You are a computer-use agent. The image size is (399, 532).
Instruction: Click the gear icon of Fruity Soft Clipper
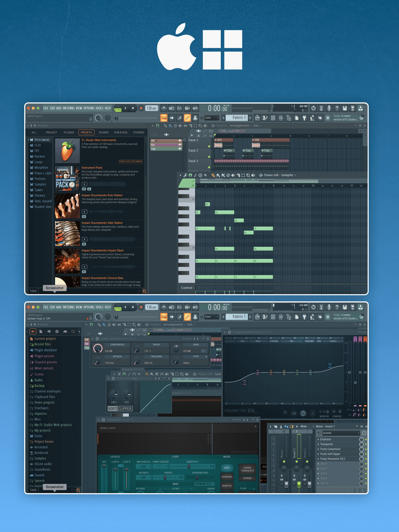[113, 378]
